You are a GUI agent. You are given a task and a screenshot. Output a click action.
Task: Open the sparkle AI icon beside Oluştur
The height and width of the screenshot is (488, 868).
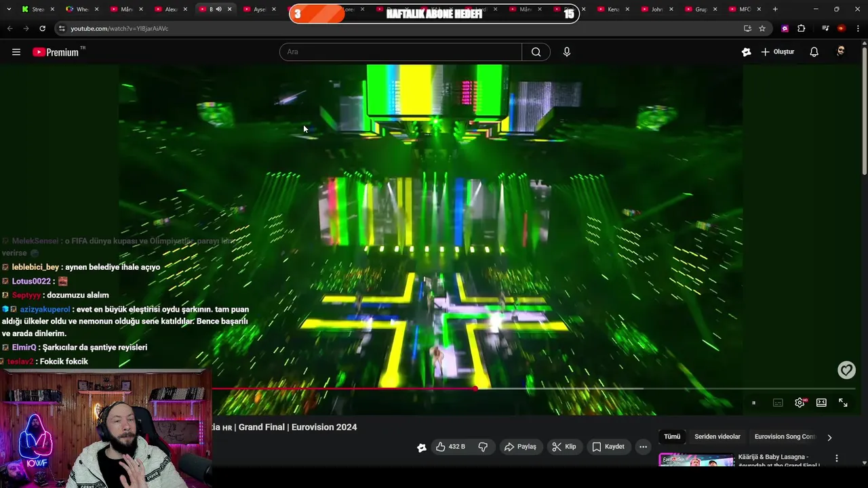coord(746,52)
